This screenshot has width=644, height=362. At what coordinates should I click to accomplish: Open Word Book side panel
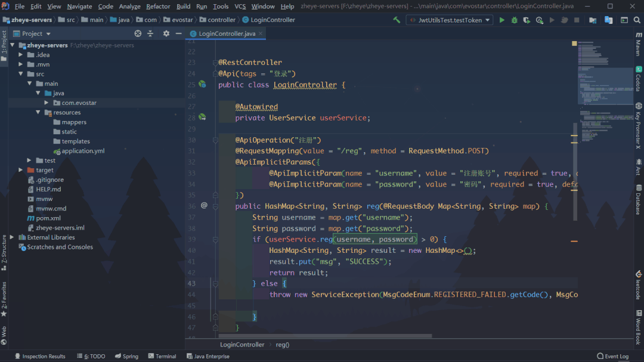click(x=638, y=327)
